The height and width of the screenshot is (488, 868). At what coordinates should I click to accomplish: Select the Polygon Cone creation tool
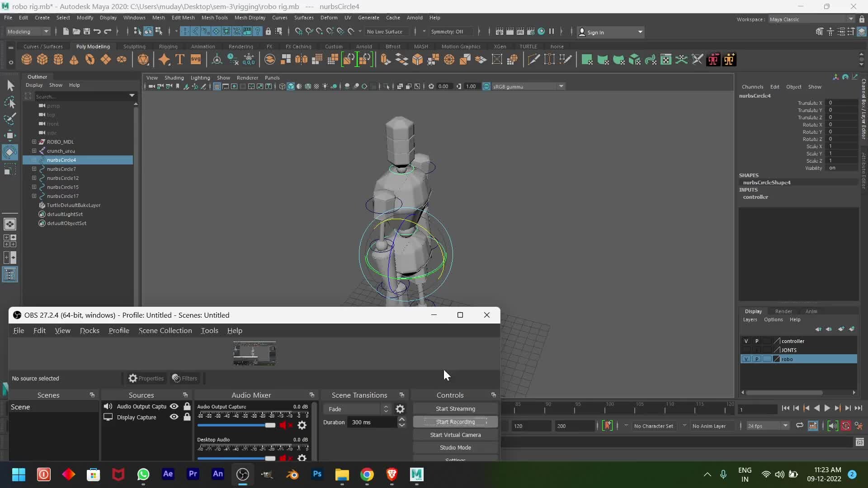click(x=74, y=59)
